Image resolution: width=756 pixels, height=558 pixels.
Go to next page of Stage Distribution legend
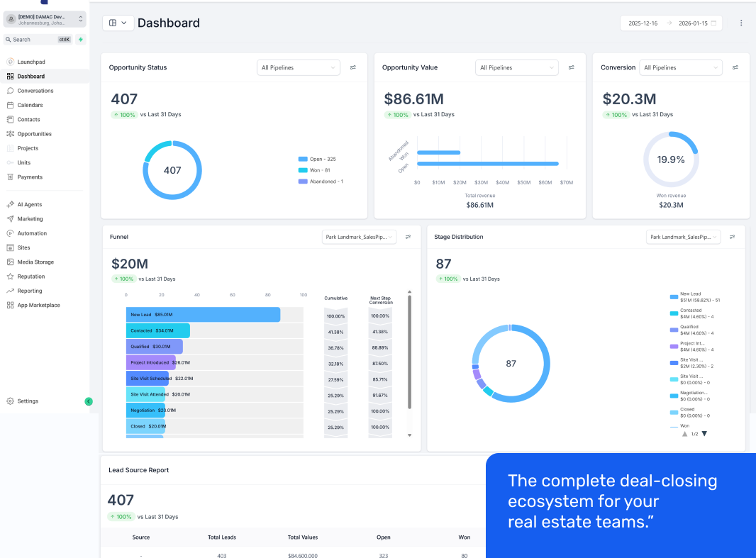tap(704, 433)
